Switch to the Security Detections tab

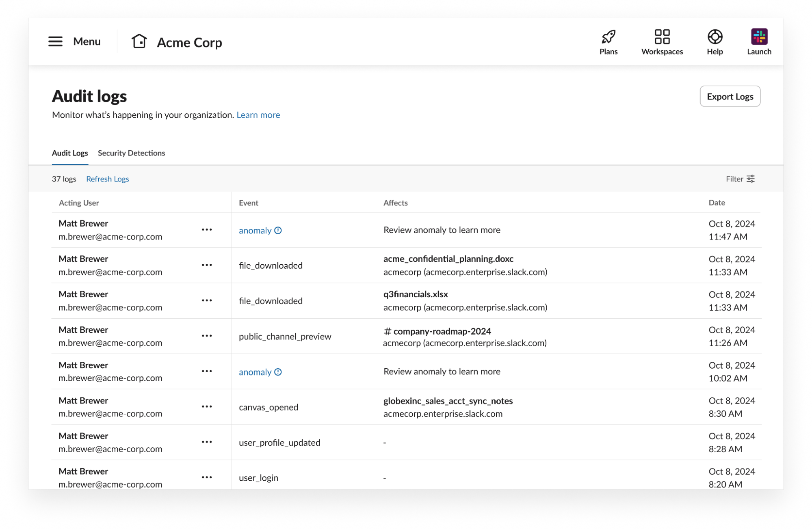(x=131, y=153)
